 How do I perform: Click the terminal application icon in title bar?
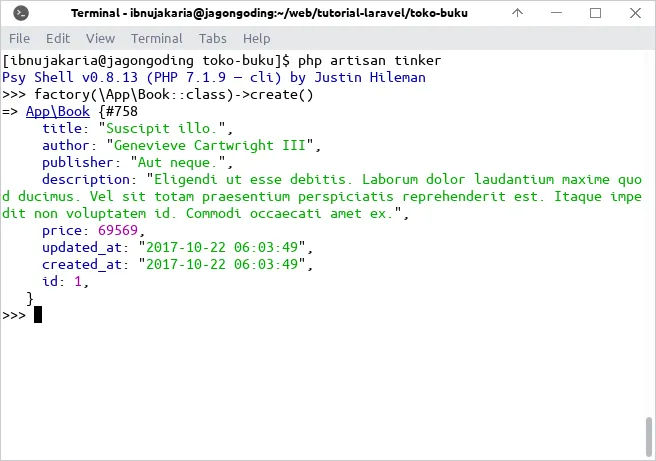(21, 13)
